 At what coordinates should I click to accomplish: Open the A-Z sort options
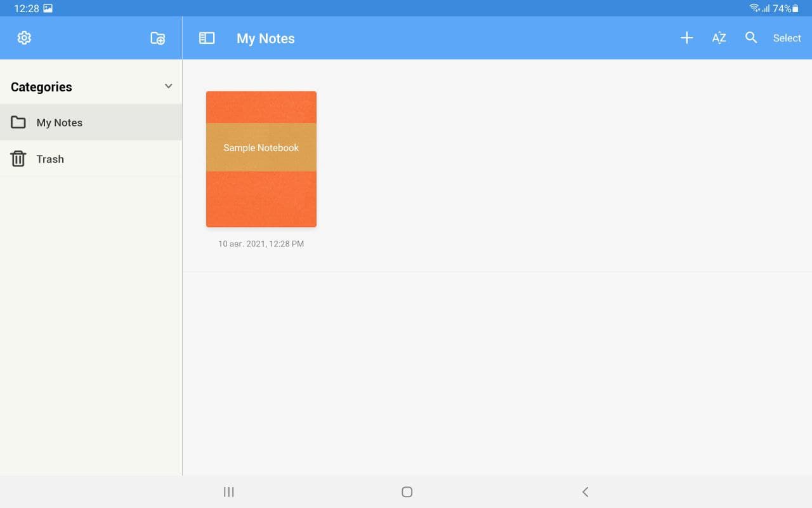719,38
